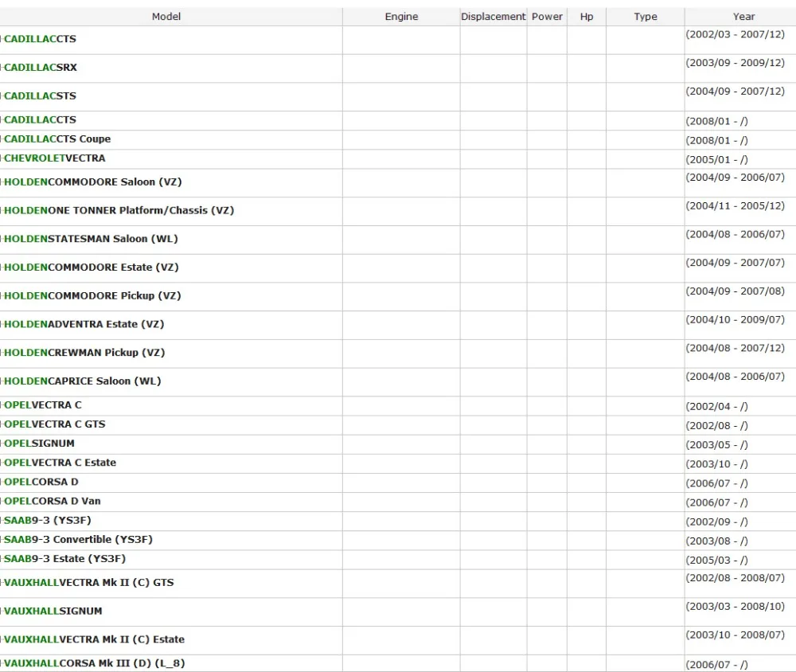Screen dimensions: 796x672
Task: Select VAUXHALL VECTRA Mk II (C) GTS
Action: point(398,584)
